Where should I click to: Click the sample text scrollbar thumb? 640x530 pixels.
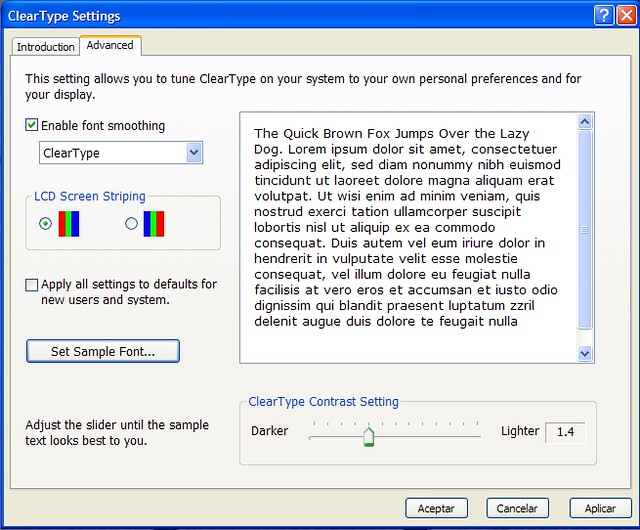585,230
